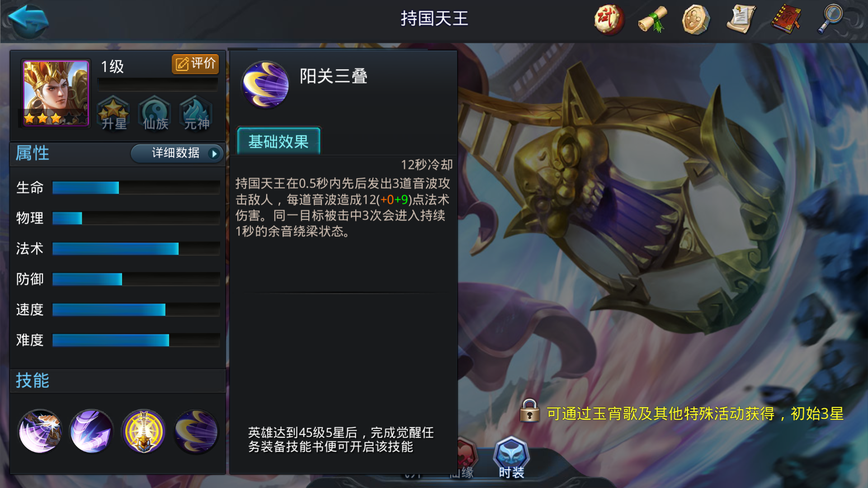The image size is (868, 488).
Task: Switch to the 基础效果 tab
Action: 278,141
